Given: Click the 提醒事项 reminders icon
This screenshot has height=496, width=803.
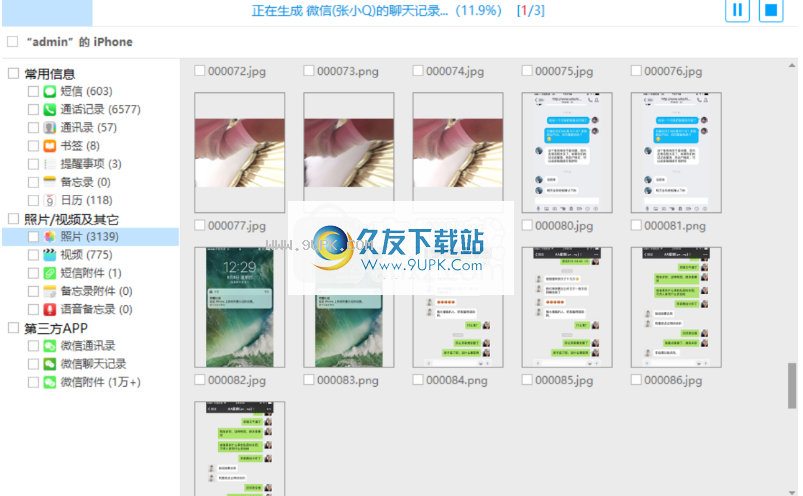Looking at the screenshot, I should pos(50,164).
